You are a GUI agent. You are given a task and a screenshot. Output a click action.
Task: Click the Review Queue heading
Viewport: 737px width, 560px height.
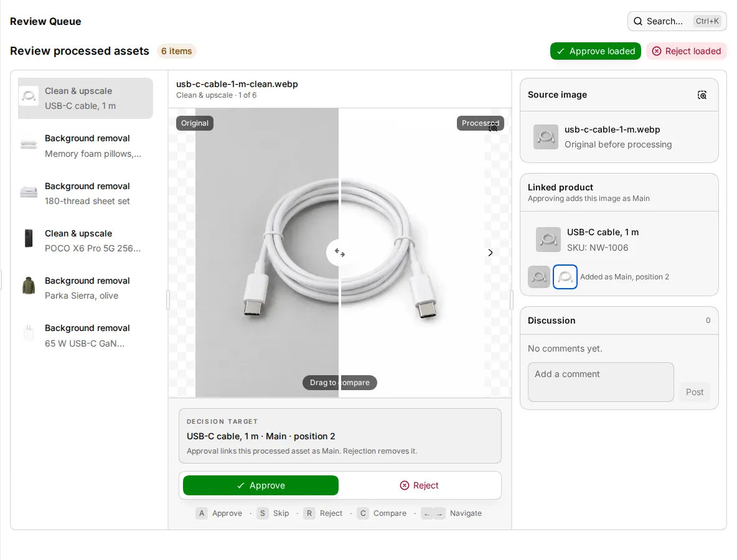[45, 22]
